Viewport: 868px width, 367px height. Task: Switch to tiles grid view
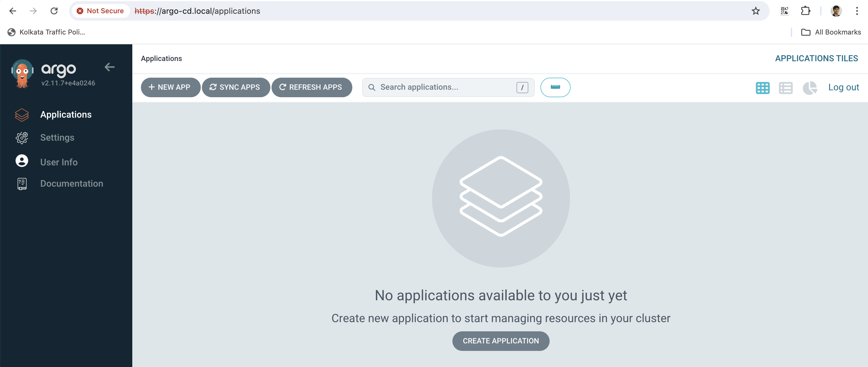coord(762,88)
